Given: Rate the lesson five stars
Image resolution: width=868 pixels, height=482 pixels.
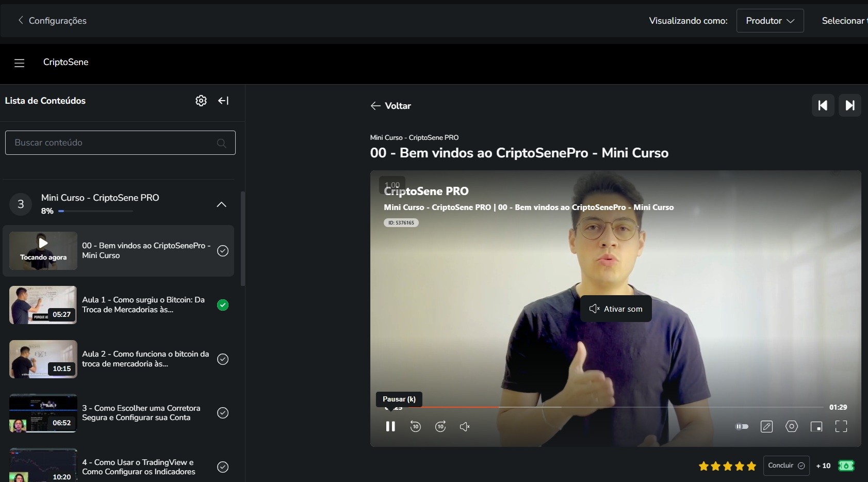Looking at the screenshot, I should [x=751, y=466].
